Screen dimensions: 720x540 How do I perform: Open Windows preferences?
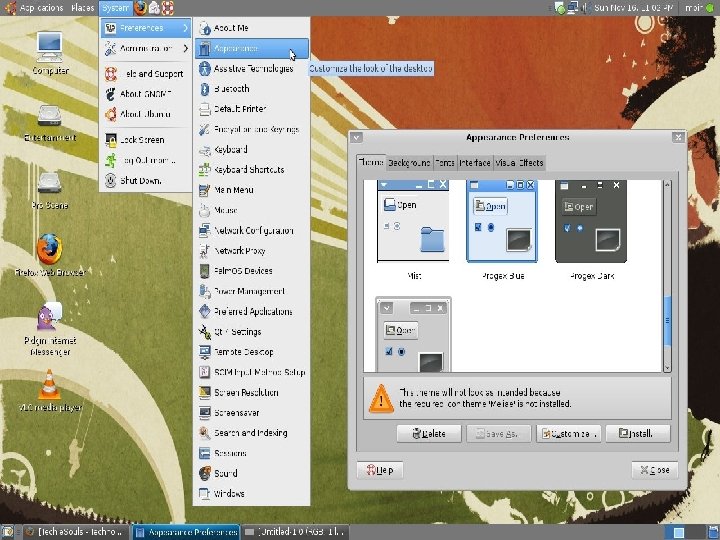252,494
